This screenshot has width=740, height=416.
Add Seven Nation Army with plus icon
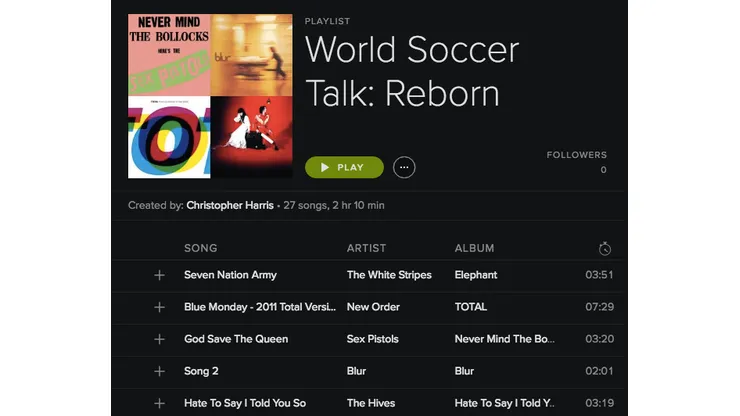pos(159,275)
